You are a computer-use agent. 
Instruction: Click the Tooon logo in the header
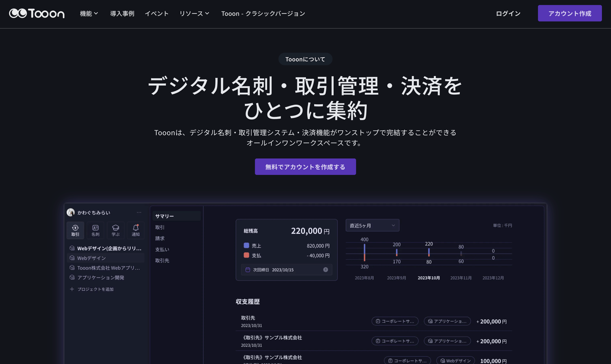point(37,13)
